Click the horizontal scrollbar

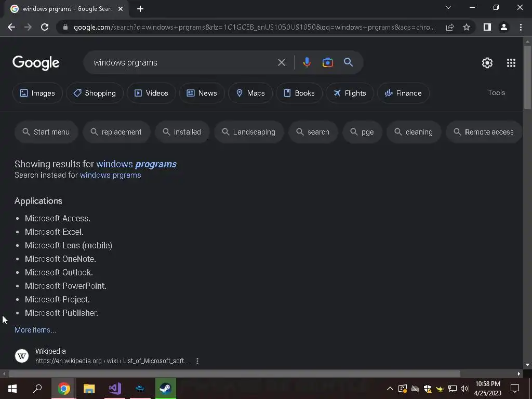tap(234, 374)
